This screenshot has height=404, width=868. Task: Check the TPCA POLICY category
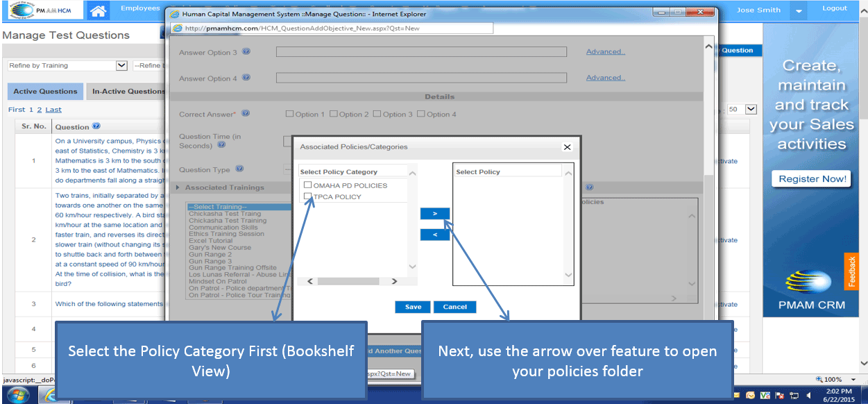308,197
